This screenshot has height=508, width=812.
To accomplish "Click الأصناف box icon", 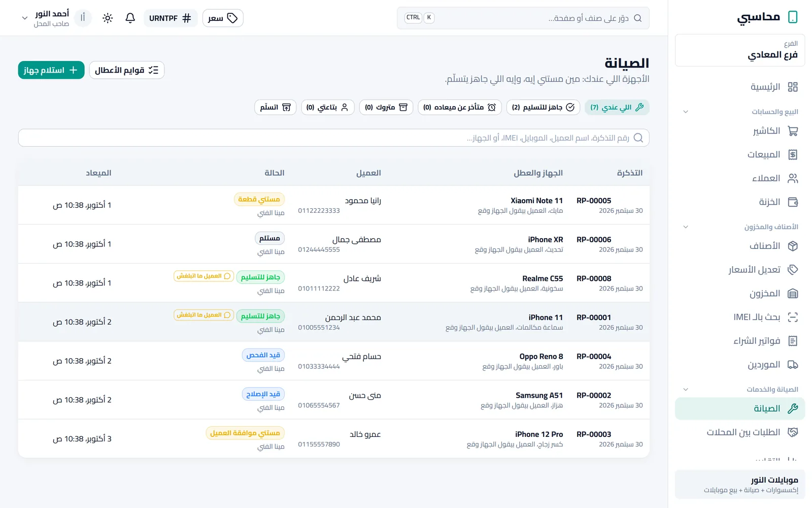I will (x=793, y=246).
